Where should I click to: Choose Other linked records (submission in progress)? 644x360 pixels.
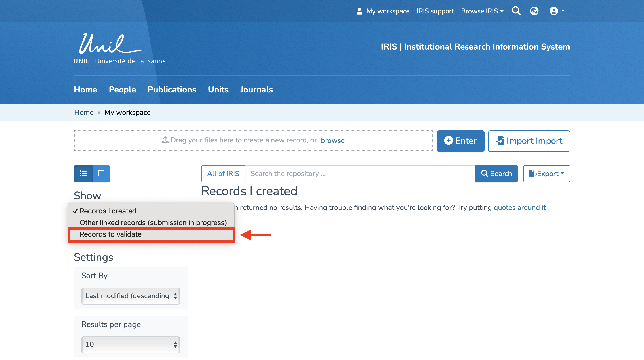click(153, 222)
